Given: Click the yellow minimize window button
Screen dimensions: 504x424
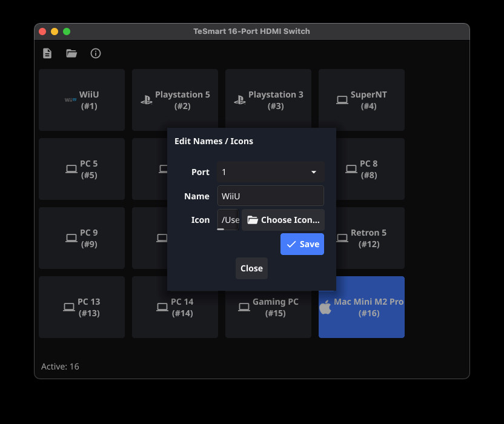Looking at the screenshot, I should pyautogui.click(x=55, y=31).
